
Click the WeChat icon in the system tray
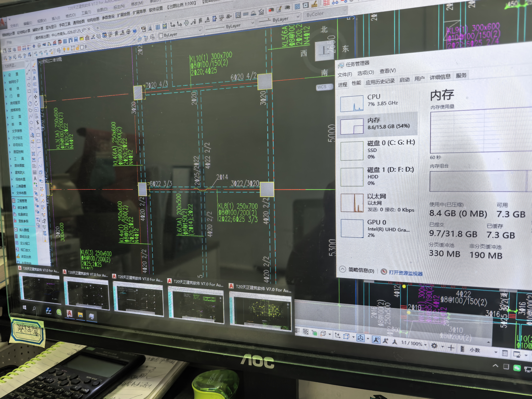point(517,368)
